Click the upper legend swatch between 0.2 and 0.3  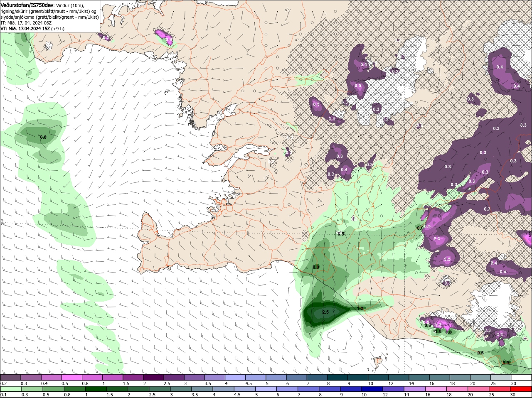(x=10, y=377)
